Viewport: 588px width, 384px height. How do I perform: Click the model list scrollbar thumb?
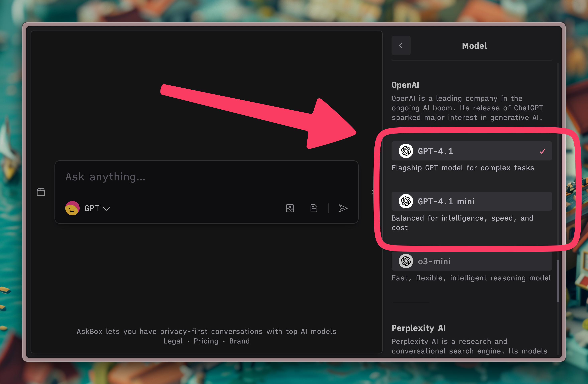tap(558, 281)
